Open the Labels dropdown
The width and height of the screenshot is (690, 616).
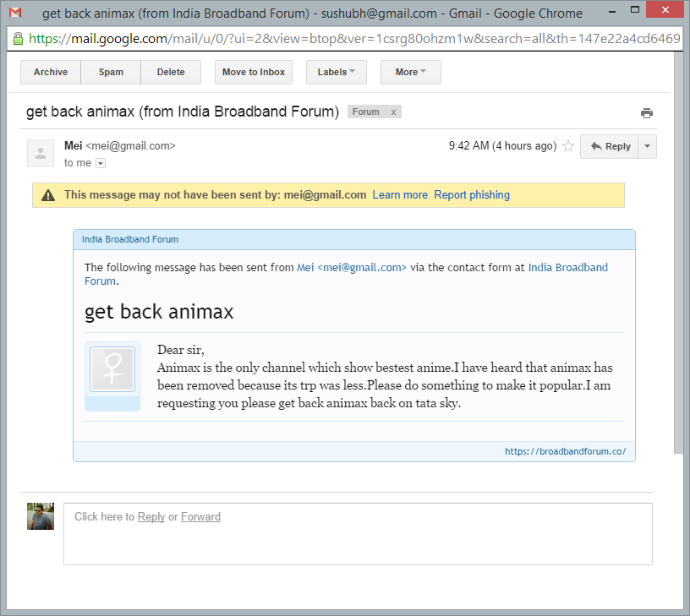(x=336, y=73)
